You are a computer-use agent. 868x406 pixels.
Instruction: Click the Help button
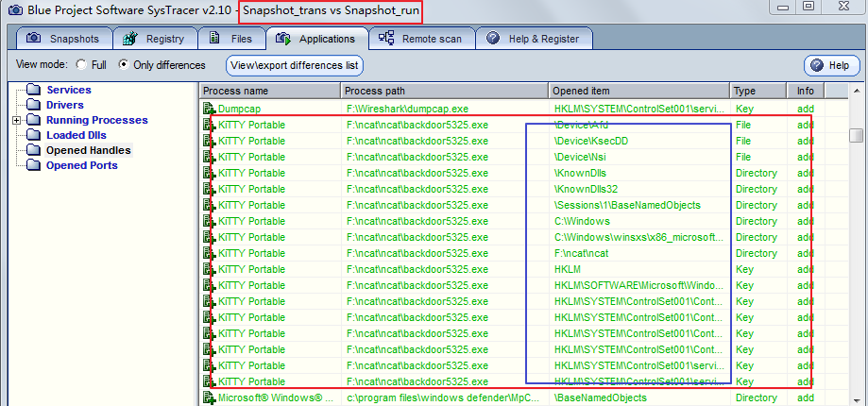831,65
